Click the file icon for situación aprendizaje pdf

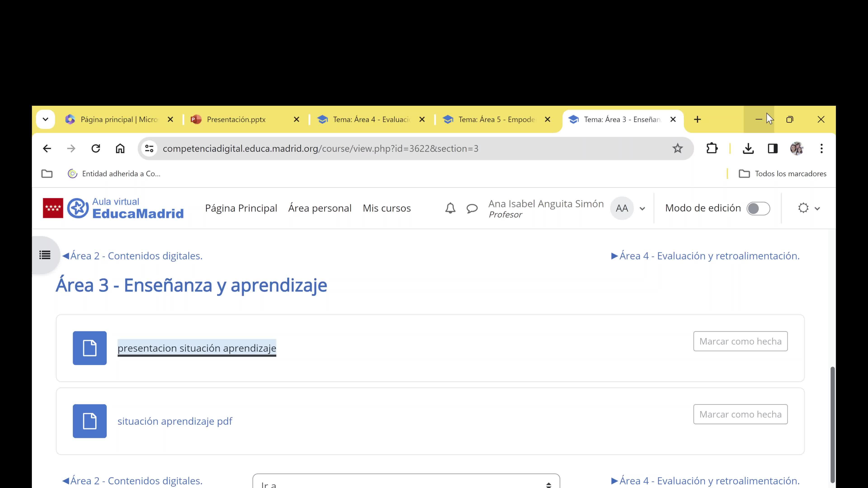pos(90,421)
